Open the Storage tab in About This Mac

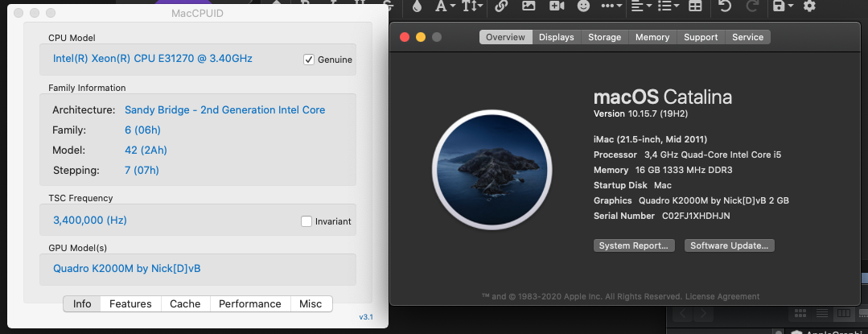click(604, 37)
